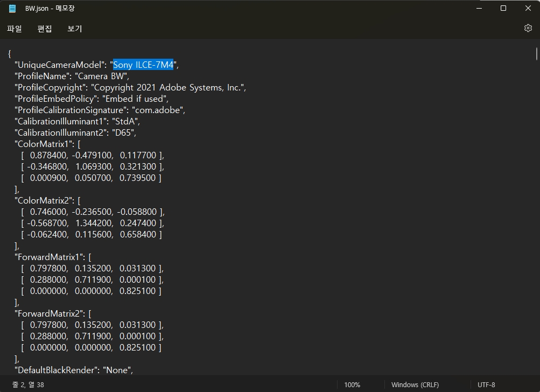Click the "ColorMatrix2" key
Image resolution: width=540 pixels, height=392 pixels.
(43, 200)
